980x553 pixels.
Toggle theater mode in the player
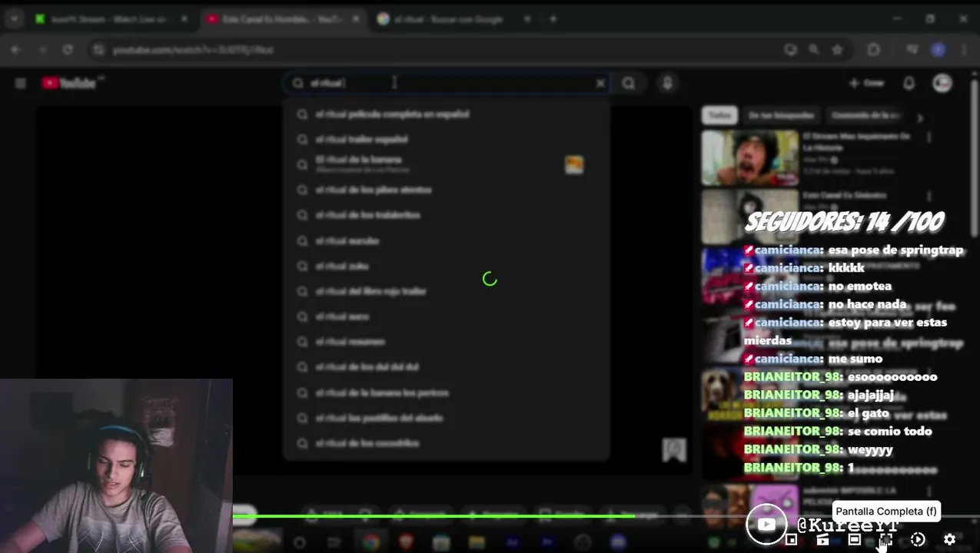click(x=854, y=540)
